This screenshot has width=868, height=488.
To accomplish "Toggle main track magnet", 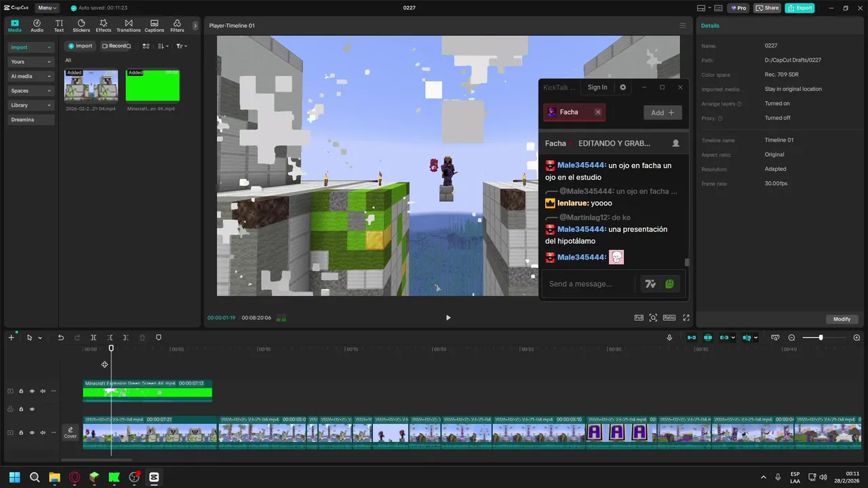I will pos(692,338).
